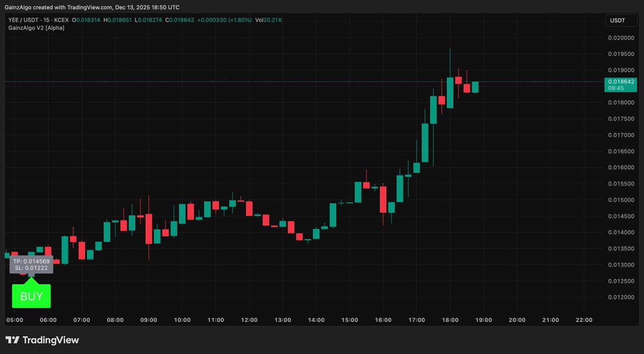Select the GainzAlgo V2 [Alpha] indicator label
Image resolution: width=644 pixels, height=354 pixels.
(x=35, y=27)
